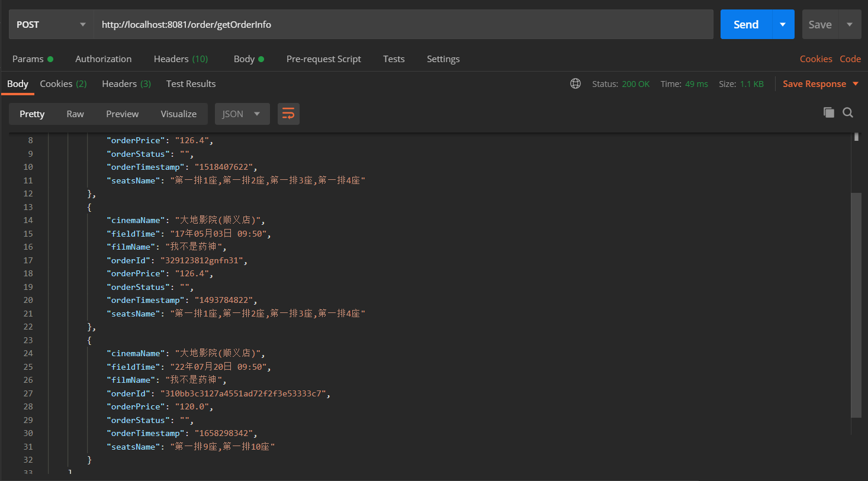The width and height of the screenshot is (868, 481).
Task: Open the Code link
Action: pyautogui.click(x=850, y=59)
